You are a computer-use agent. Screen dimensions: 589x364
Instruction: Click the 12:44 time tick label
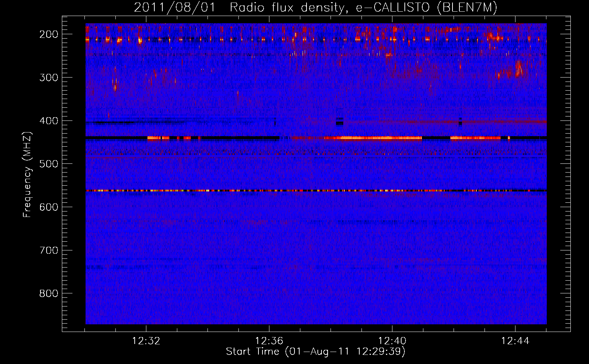tap(515, 341)
